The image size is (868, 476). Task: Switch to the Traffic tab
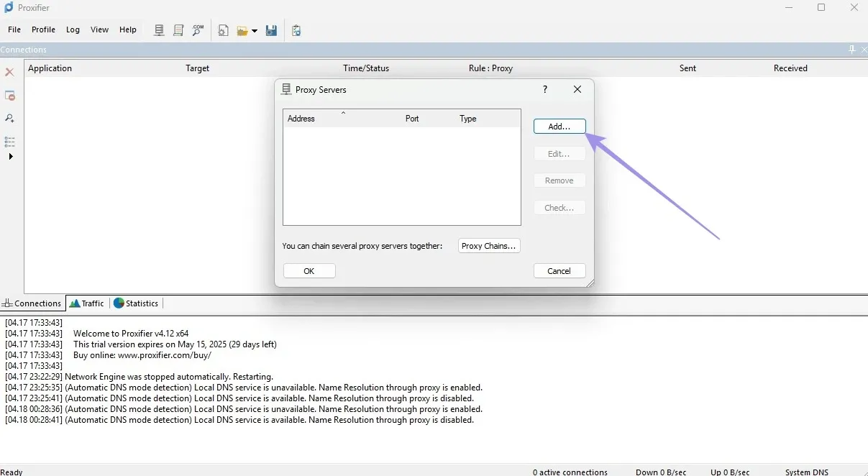point(87,303)
